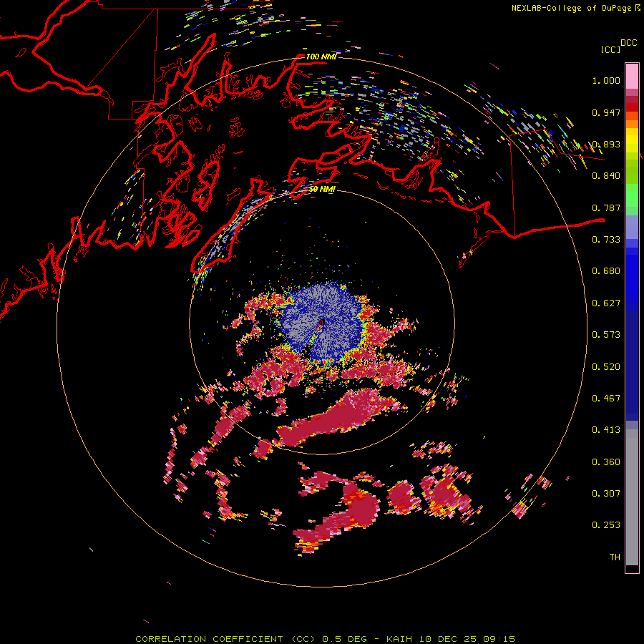Click the 0.467 scale value

click(x=606, y=399)
